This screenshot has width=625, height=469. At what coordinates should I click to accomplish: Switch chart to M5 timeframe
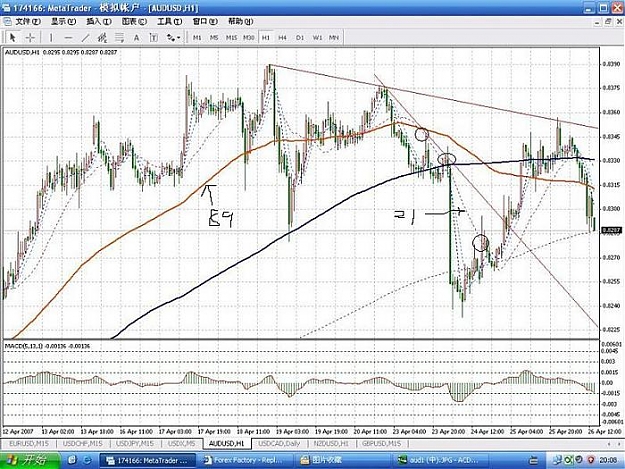[x=214, y=37]
